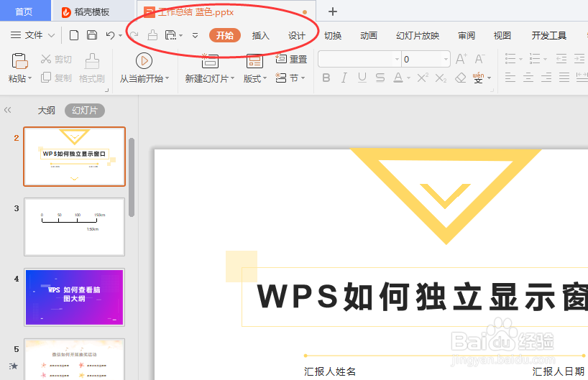Image resolution: width=588 pixels, height=380 pixels.
Task: Click the Paste clipboard icon
Action: pyautogui.click(x=19, y=61)
